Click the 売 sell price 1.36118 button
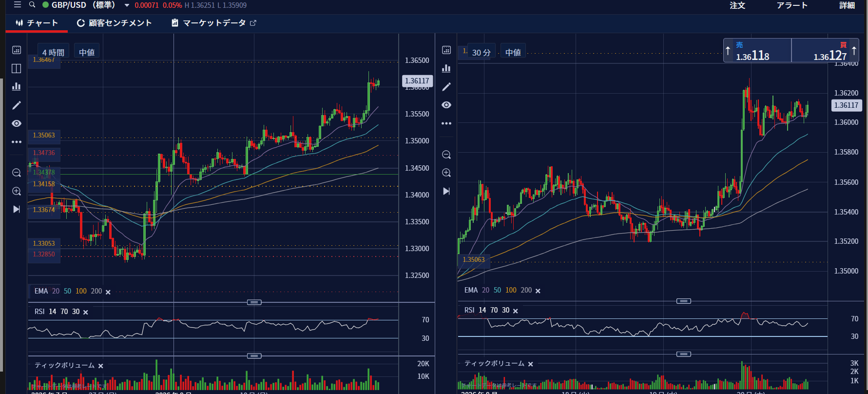Screen dimensions: 868x394 tap(757, 51)
